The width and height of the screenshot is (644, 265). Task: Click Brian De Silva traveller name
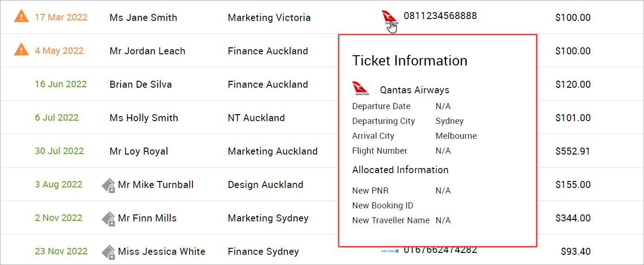tap(140, 84)
